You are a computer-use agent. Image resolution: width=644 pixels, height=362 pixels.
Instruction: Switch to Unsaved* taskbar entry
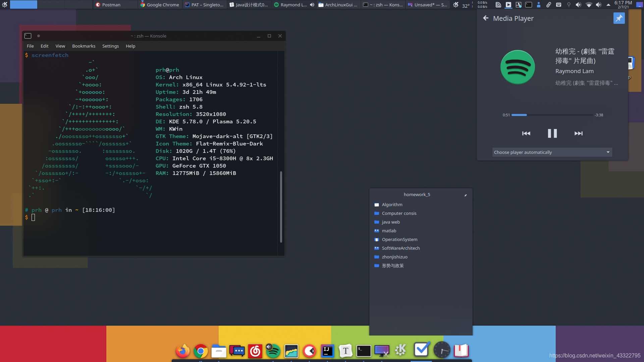[x=427, y=5]
